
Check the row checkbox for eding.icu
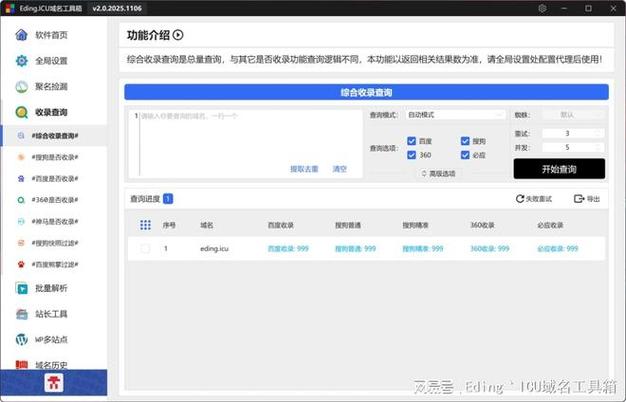pyautogui.click(x=145, y=249)
